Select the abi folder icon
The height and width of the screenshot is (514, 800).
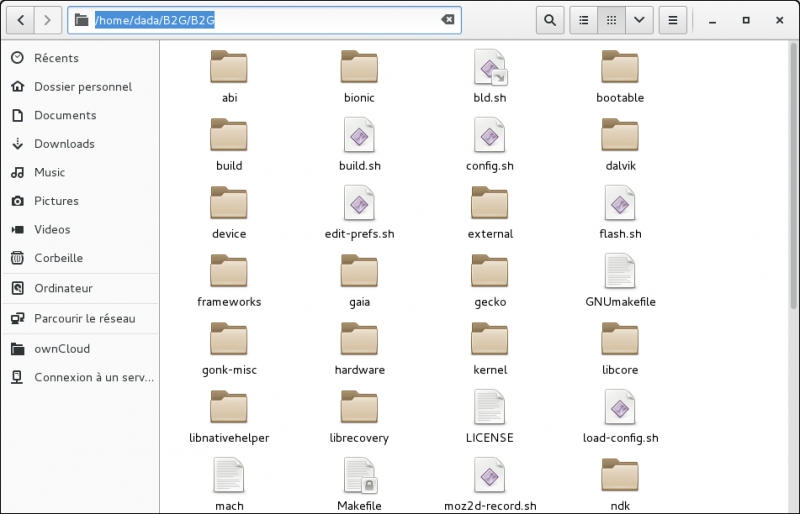(229, 67)
